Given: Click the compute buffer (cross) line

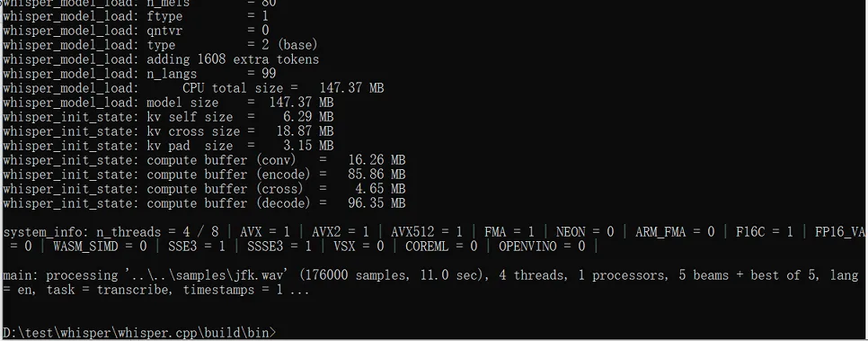Looking at the screenshot, I should (x=204, y=189).
